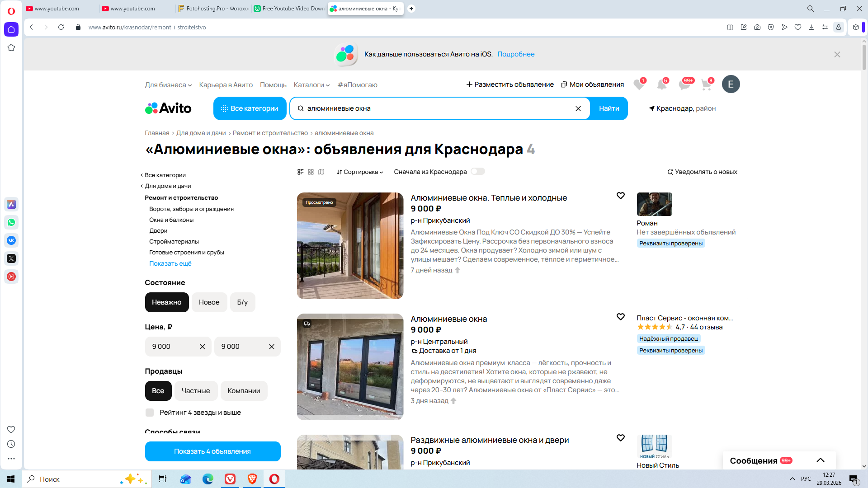
Task: Switch to map view of listings
Action: [321, 172]
